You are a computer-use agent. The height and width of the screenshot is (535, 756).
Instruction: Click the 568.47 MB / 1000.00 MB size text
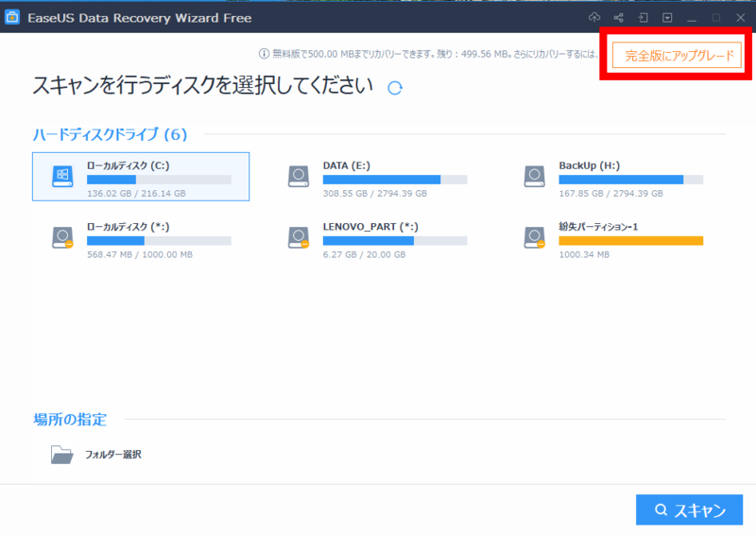[139, 254]
